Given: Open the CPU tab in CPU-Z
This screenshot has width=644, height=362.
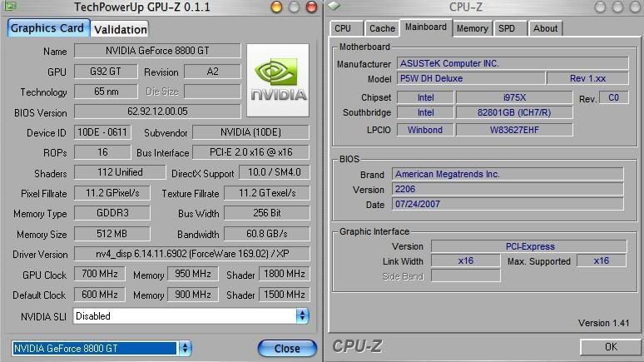Looking at the screenshot, I should point(346,28).
